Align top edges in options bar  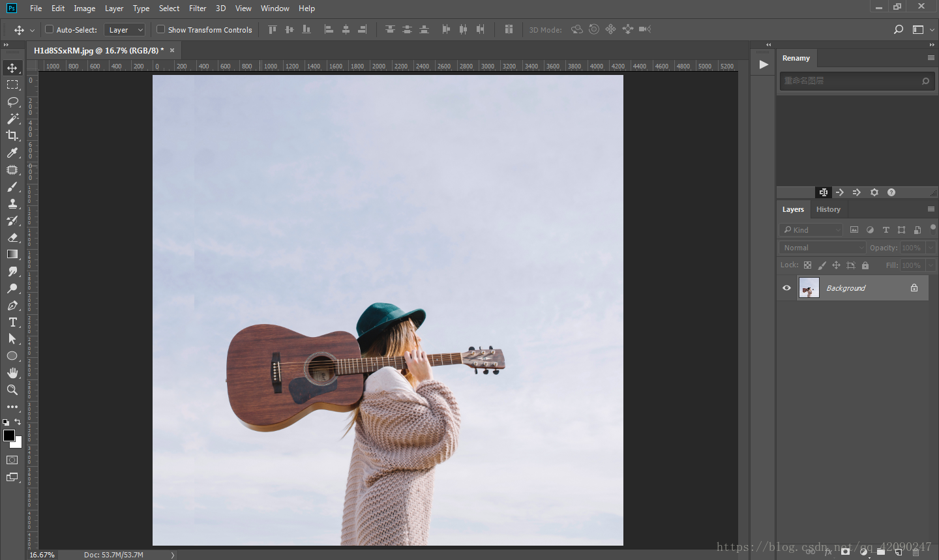click(x=273, y=29)
